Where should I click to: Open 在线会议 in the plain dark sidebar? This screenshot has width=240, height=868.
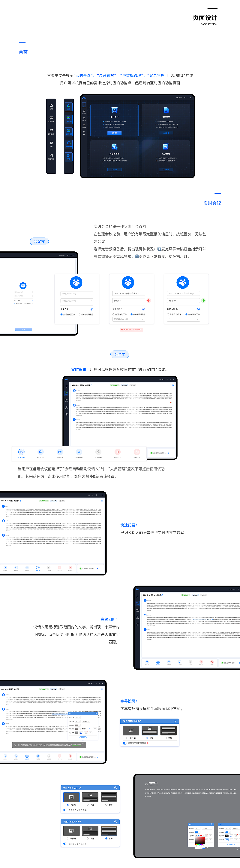click(51, 118)
